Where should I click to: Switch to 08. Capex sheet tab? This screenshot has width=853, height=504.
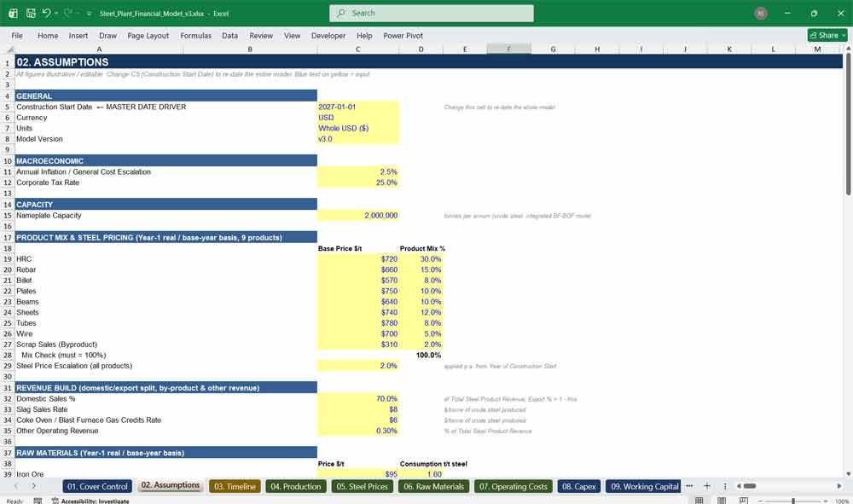point(579,487)
